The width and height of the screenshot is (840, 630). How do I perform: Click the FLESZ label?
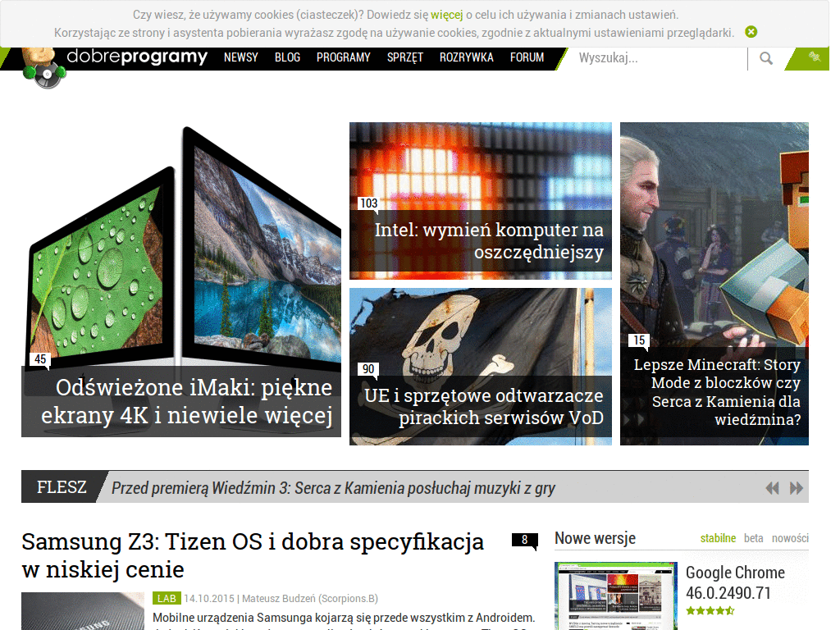[x=61, y=487]
